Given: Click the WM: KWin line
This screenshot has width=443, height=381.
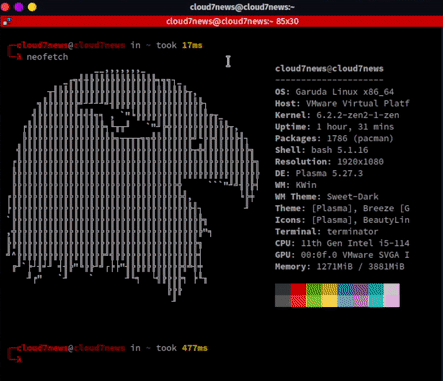Looking at the screenshot, I should [296, 185].
